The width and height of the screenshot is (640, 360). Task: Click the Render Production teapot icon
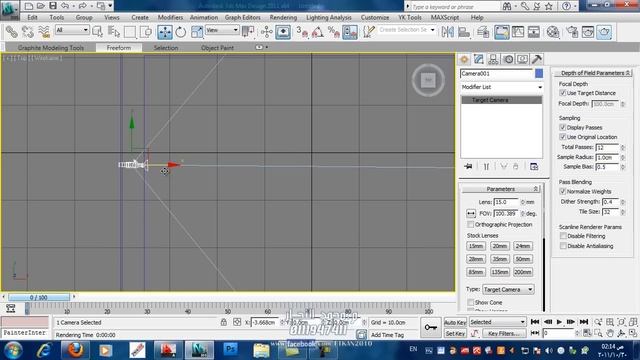pyautogui.click(x=604, y=32)
